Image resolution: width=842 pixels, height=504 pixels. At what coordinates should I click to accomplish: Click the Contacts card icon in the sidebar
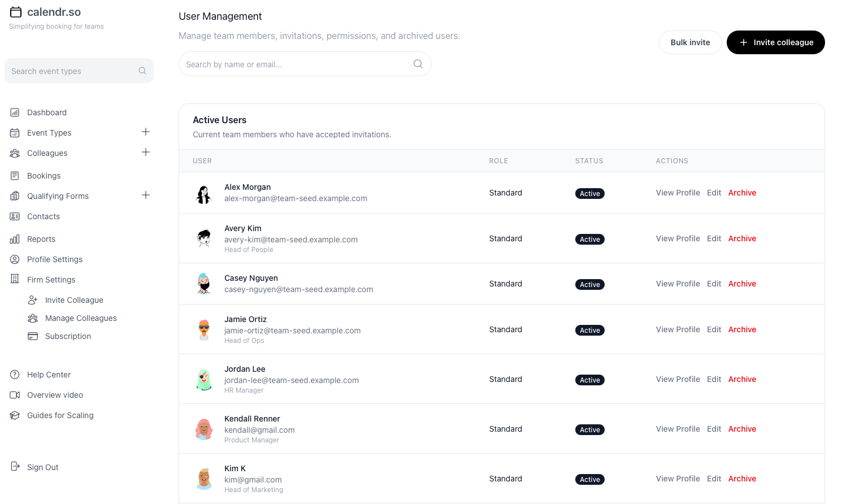point(15,216)
